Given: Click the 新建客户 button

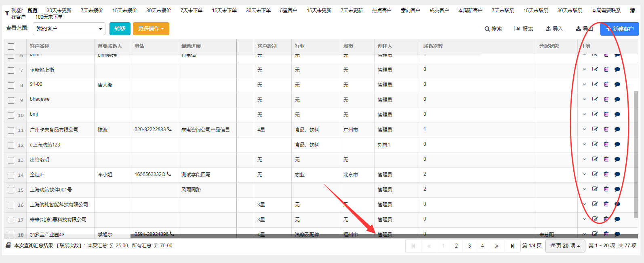Looking at the screenshot, I should click(620, 29).
